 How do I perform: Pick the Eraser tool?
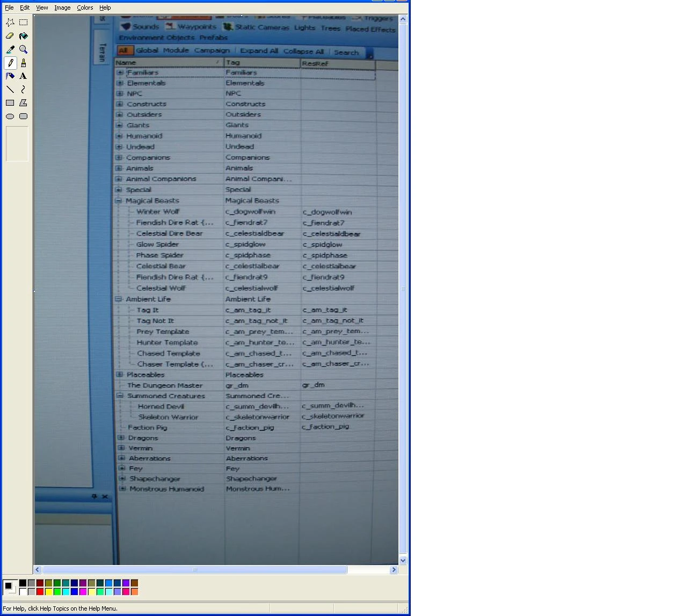(10, 36)
